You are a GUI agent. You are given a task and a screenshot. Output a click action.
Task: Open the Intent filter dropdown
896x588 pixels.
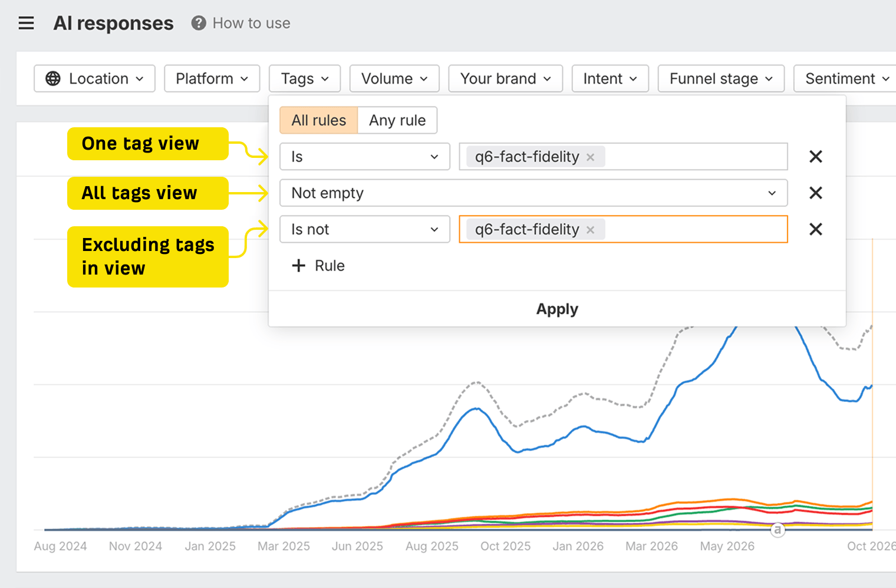point(610,78)
